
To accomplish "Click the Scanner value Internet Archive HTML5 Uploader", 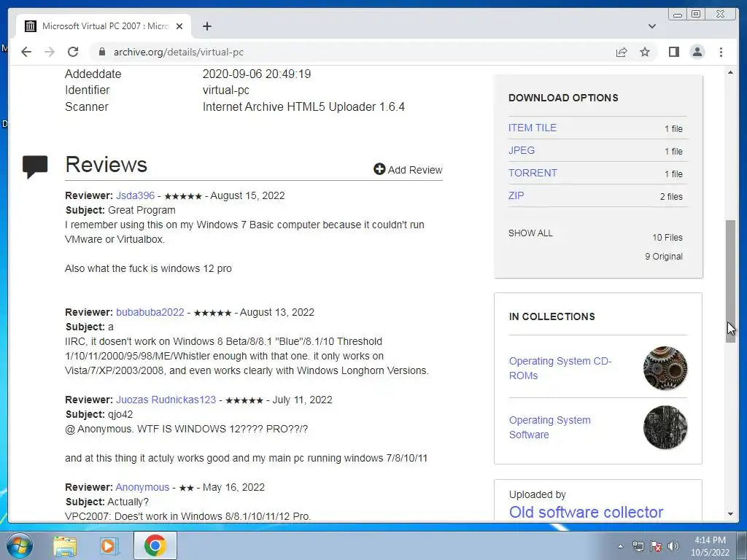I will coord(303,106).
